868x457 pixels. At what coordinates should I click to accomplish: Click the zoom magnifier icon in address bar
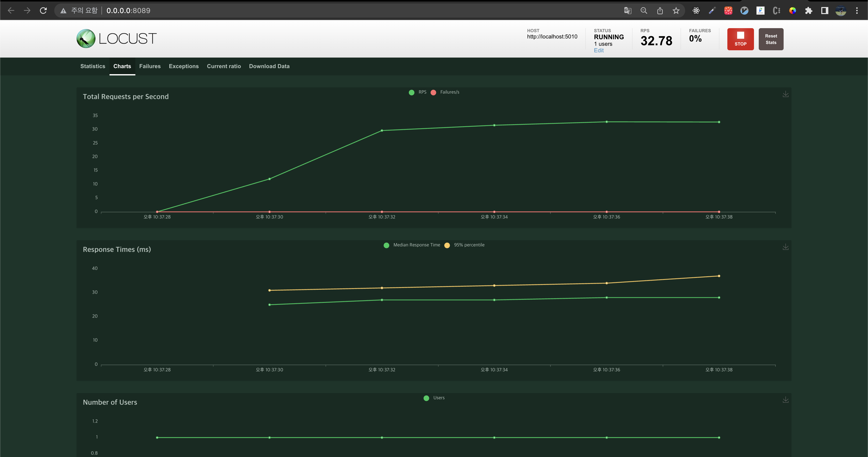point(643,11)
